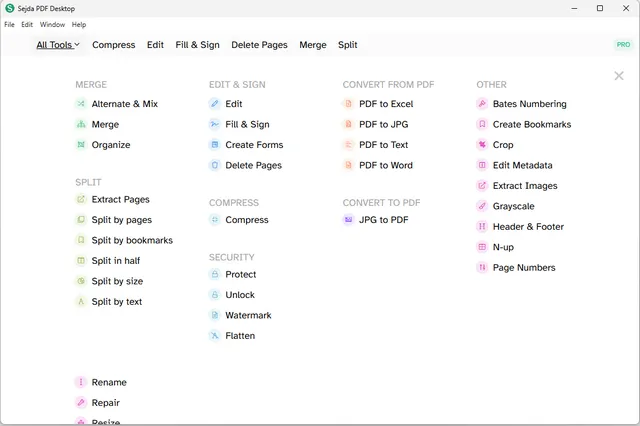Open the Window menu

[52, 24]
